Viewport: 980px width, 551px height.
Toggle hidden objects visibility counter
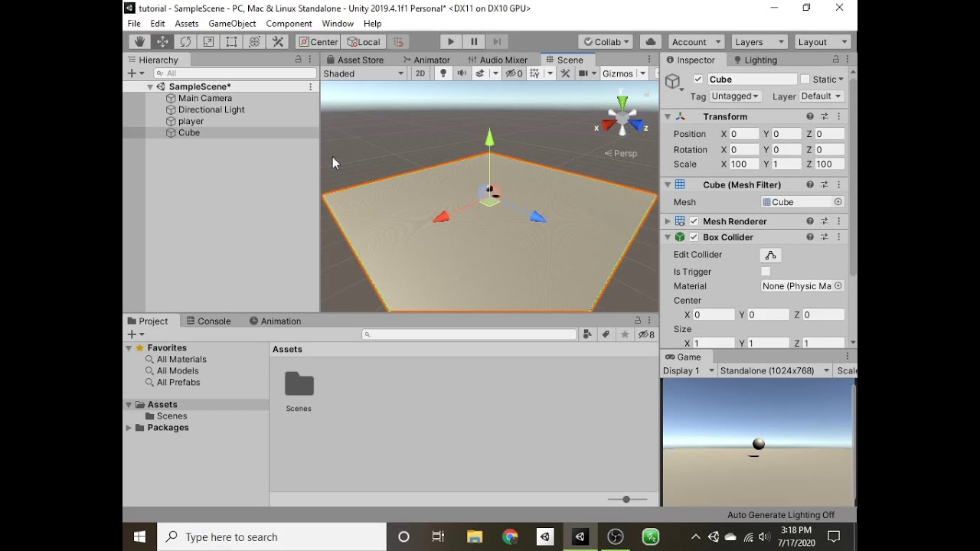coord(514,73)
